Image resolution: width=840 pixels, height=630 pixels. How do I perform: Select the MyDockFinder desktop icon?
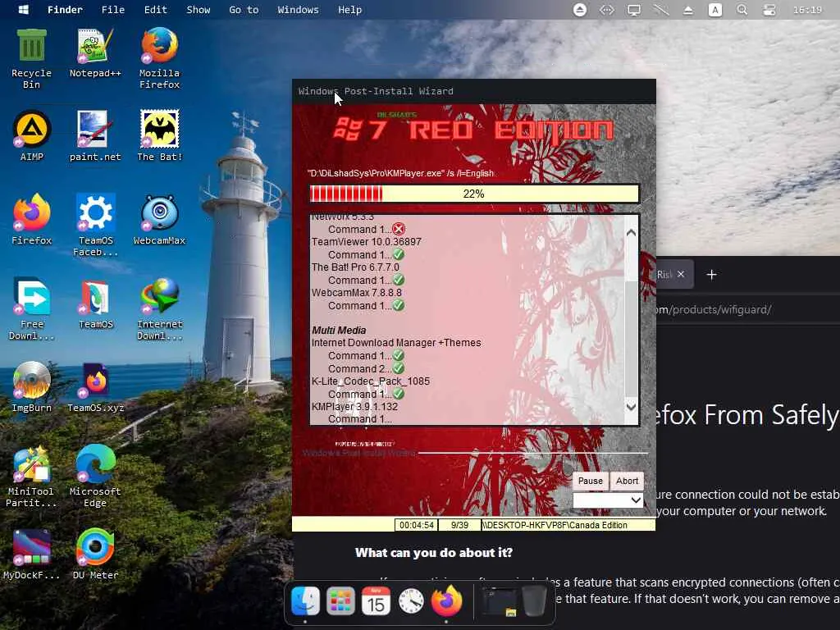31,555
